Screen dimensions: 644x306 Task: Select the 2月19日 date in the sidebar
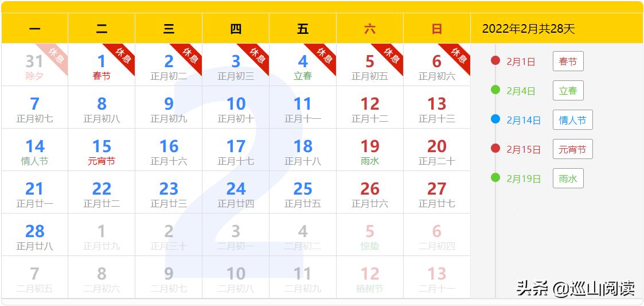click(x=524, y=179)
